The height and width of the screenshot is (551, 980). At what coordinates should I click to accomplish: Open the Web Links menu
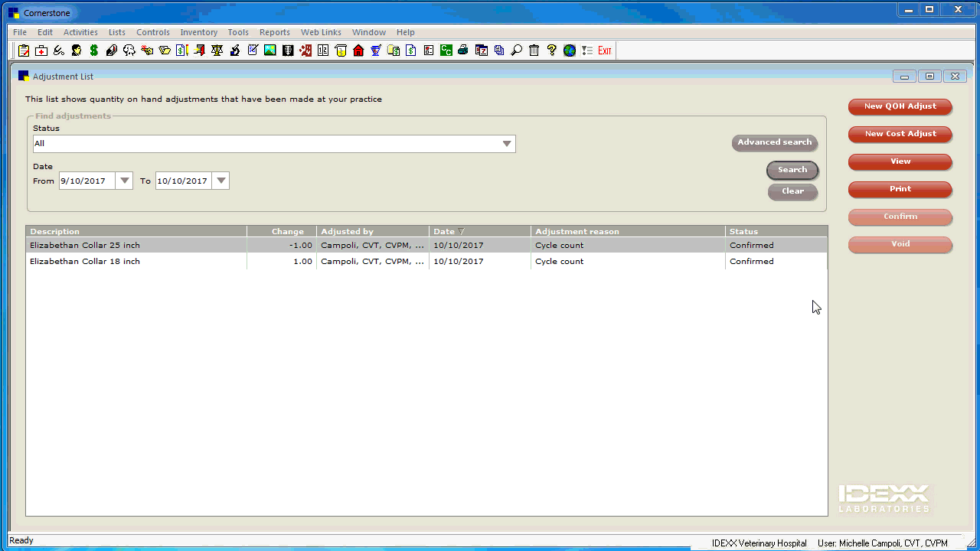tap(321, 32)
